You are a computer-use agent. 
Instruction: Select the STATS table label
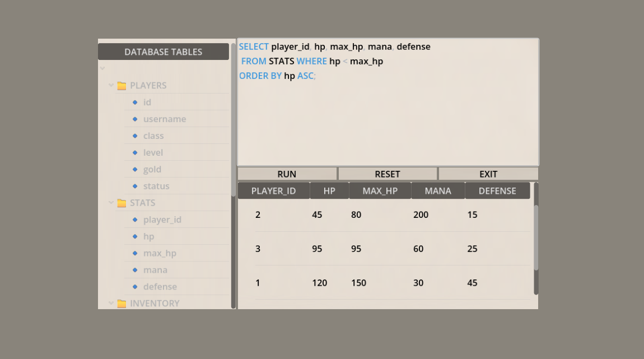(142, 203)
